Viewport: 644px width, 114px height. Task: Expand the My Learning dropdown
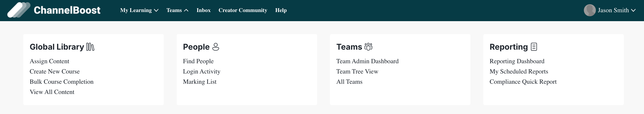[139, 10]
